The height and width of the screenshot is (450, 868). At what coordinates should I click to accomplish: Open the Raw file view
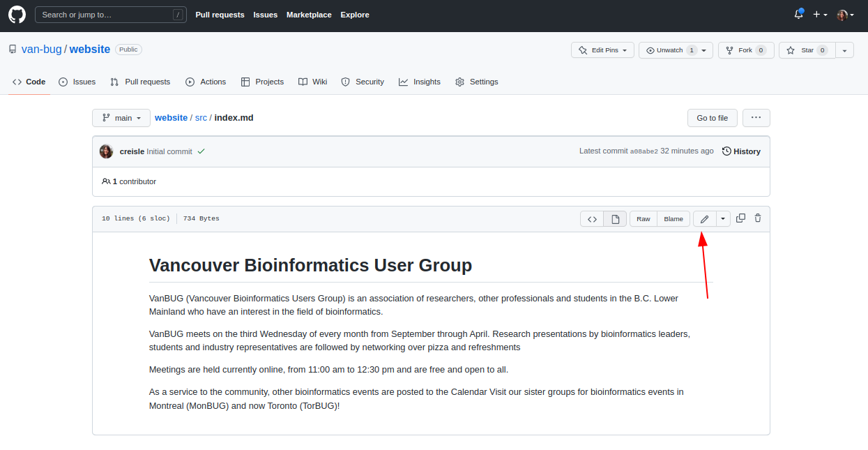pos(644,219)
